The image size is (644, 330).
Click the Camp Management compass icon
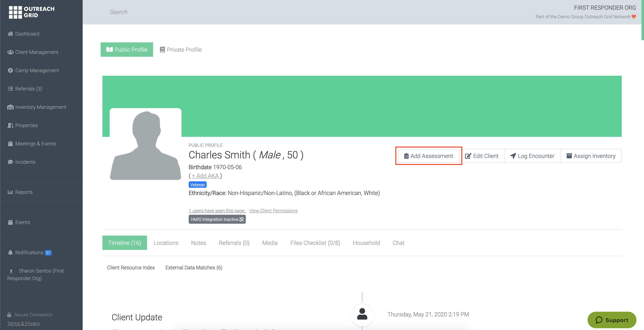click(10, 70)
